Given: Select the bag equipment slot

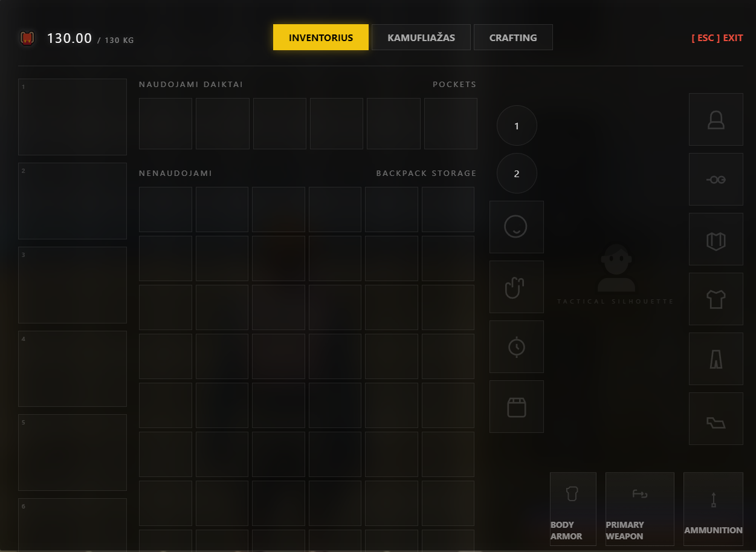Looking at the screenshot, I should (x=517, y=407).
